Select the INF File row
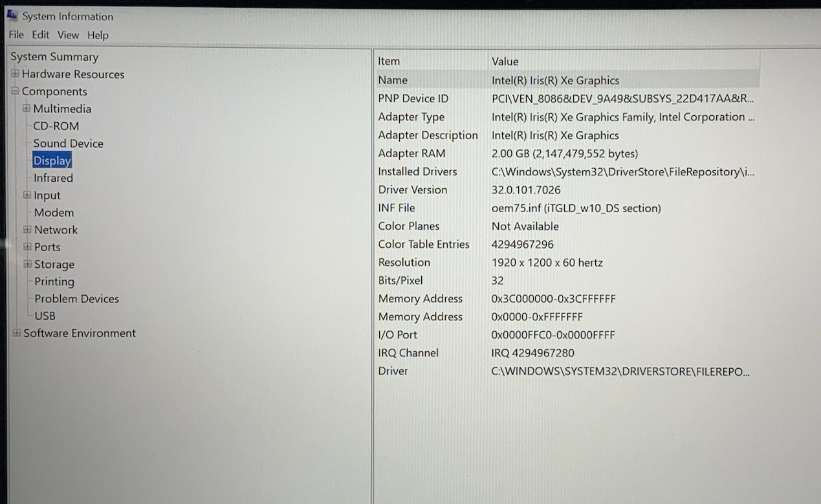 (x=567, y=208)
